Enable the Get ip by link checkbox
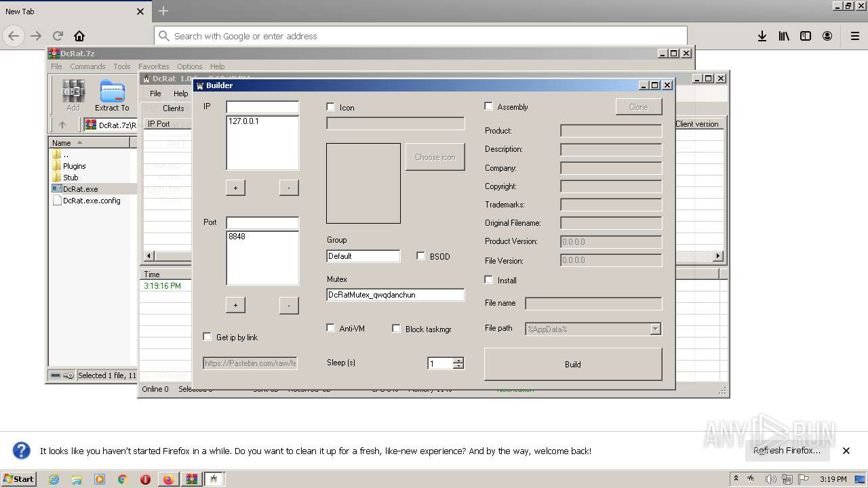Viewport: 868px width, 488px height. pyautogui.click(x=208, y=337)
